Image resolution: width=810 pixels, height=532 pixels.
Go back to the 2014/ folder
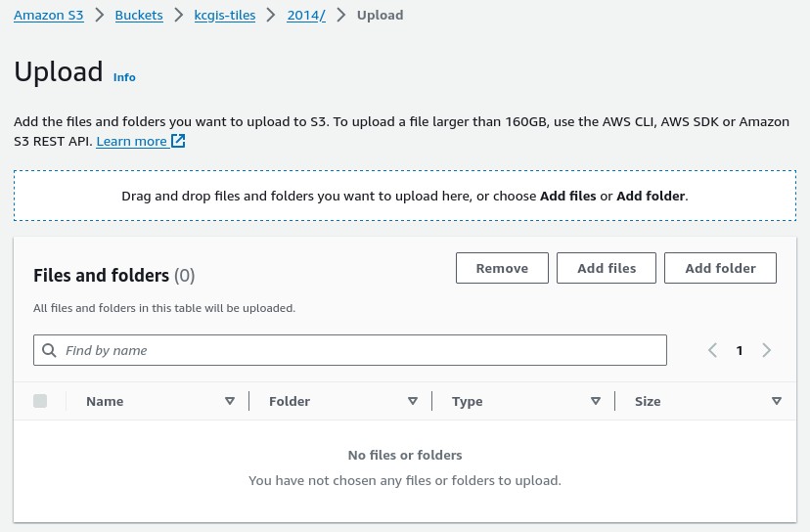pyautogui.click(x=306, y=16)
